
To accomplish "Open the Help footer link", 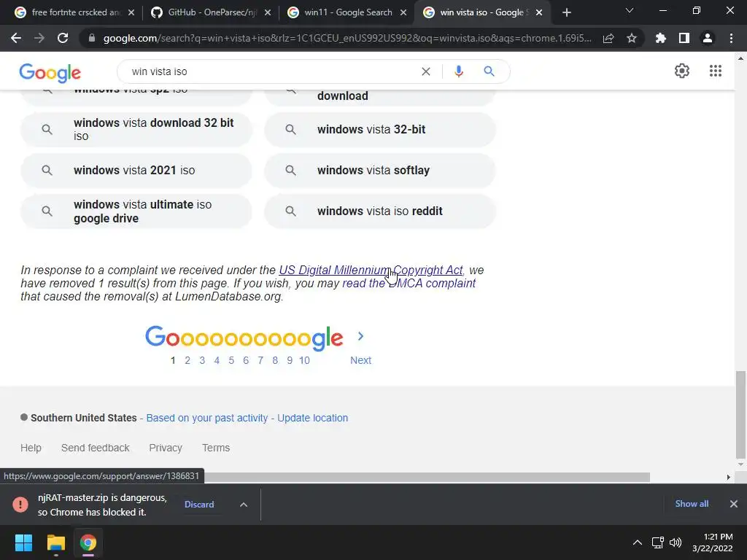I will pyautogui.click(x=31, y=448).
